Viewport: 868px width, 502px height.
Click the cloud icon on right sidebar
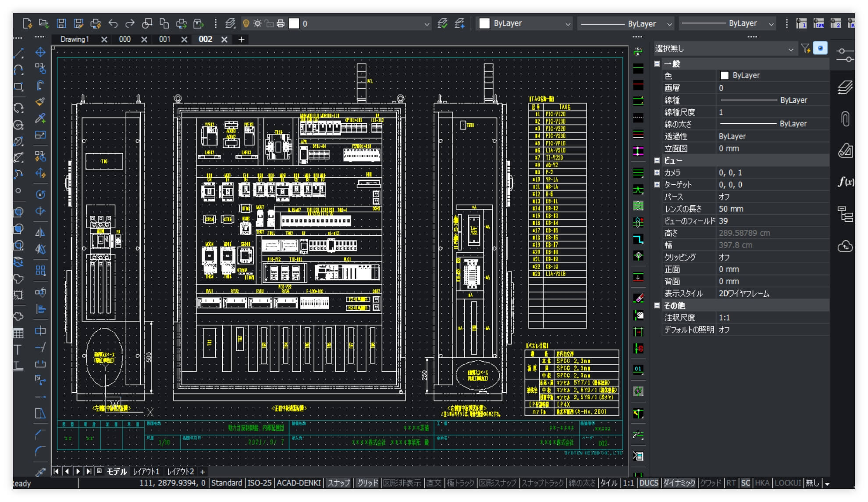point(845,246)
